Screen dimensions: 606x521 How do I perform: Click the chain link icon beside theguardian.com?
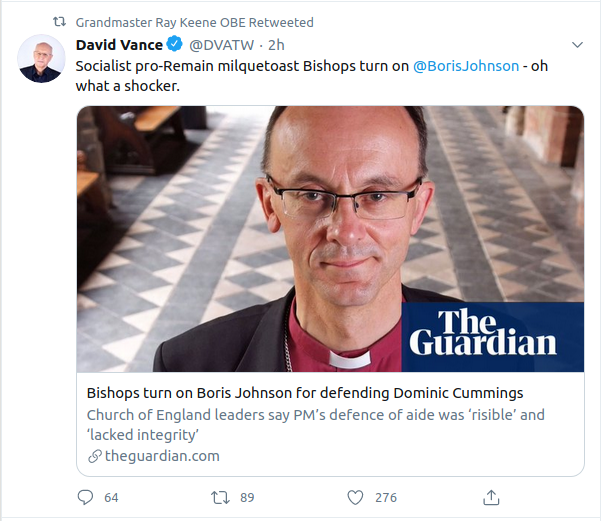pos(95,456)
